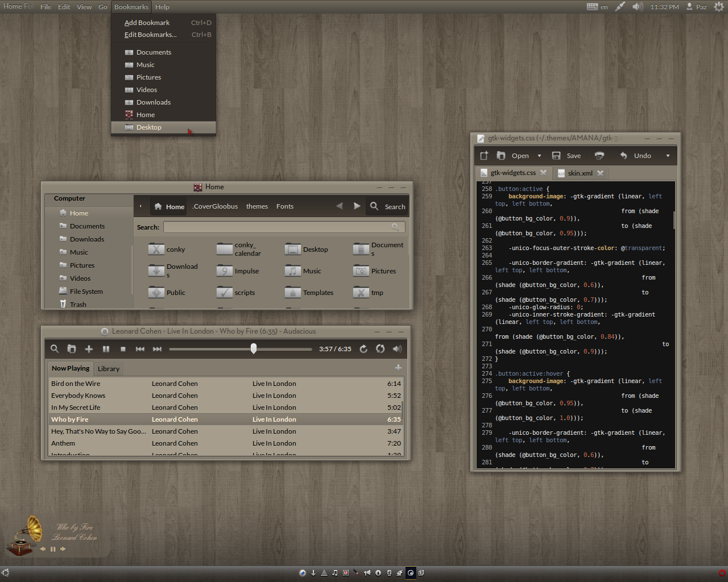Skip to next track in Audacious
728x582 pixels.
pyautogui.click(x=157, y=349)
